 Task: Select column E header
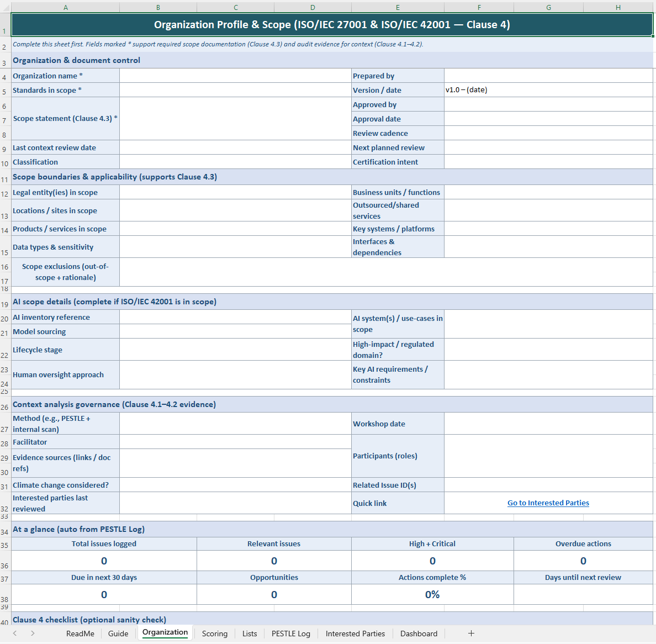coord(398,7)
